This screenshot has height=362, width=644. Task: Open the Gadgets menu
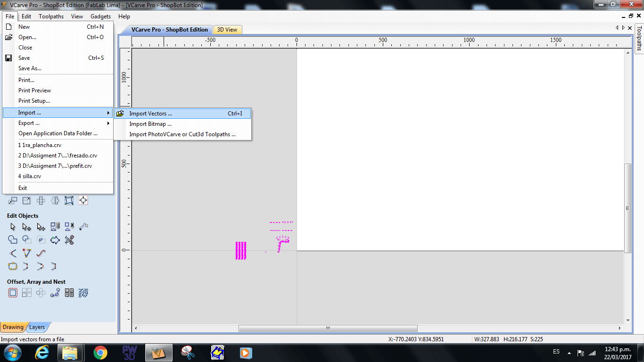pos(100,16)
